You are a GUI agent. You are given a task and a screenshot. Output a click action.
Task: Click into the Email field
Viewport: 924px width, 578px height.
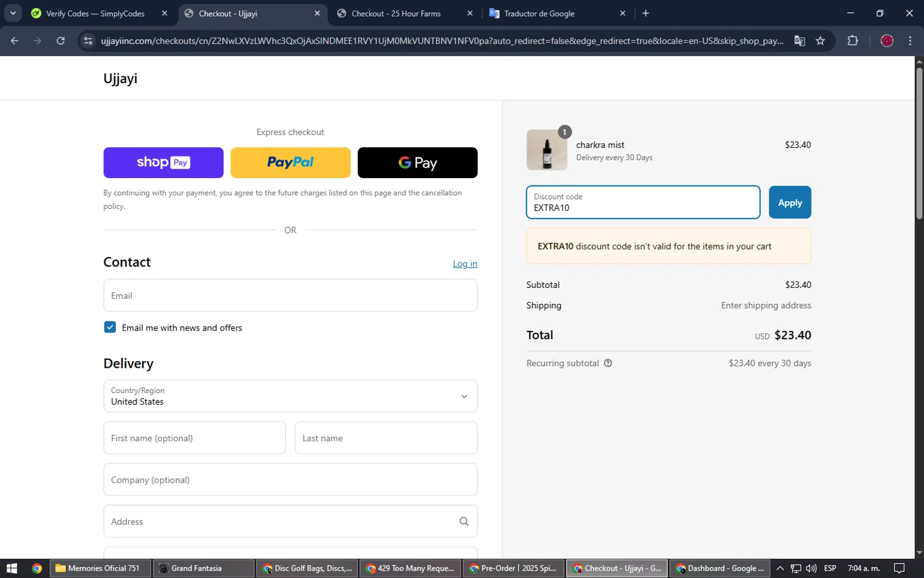tap(290, 295)
